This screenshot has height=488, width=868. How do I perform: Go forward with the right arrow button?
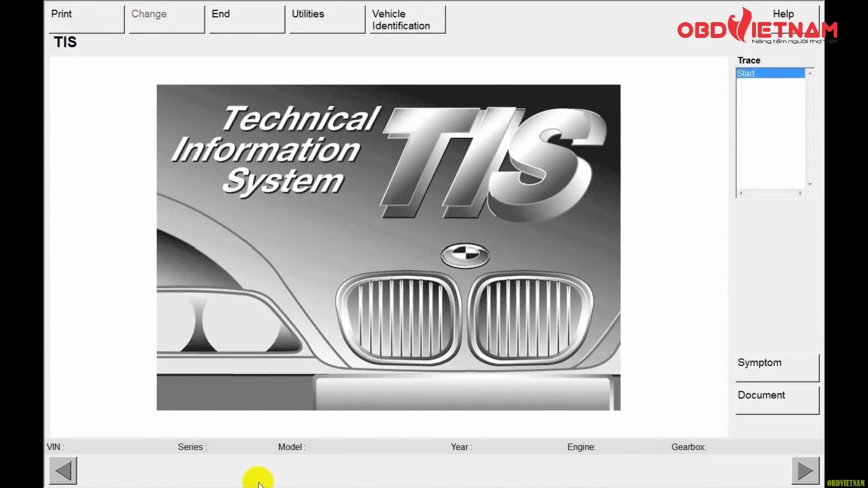click(805, 470)
